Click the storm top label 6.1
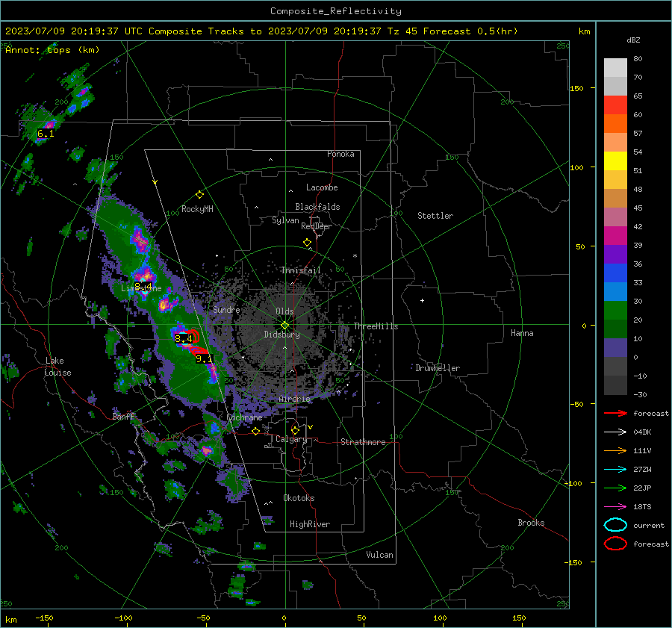This screenshot has width=672, height=628. (x=46, y=134)
